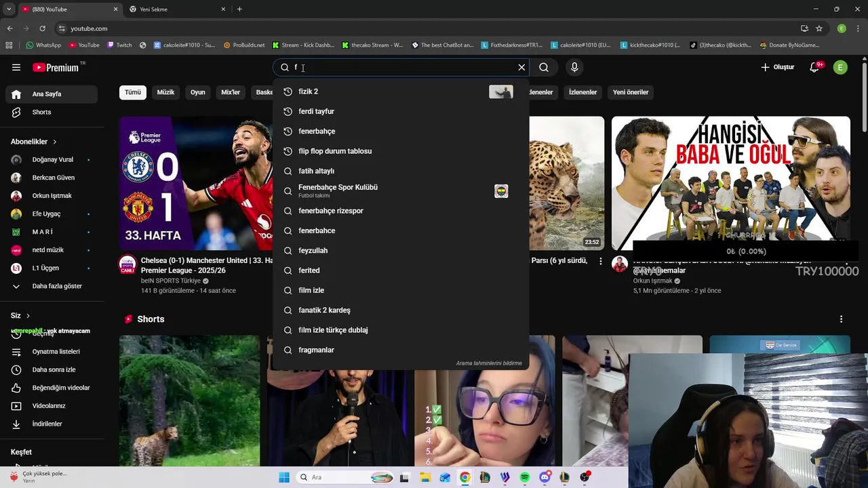
Task: Choose the 'film izle türkçe dublaj' suggestion
Action: tap(400, 330)
